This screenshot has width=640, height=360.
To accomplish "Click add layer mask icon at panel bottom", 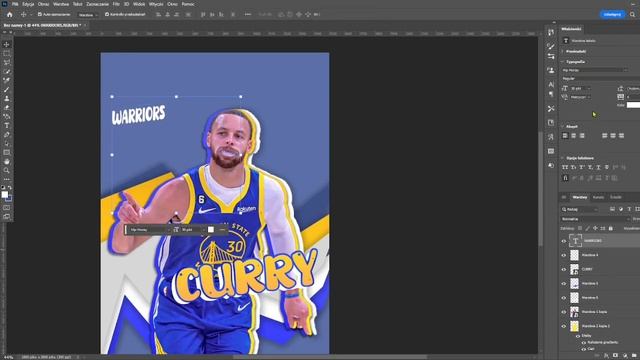I will tap(616, 356).
